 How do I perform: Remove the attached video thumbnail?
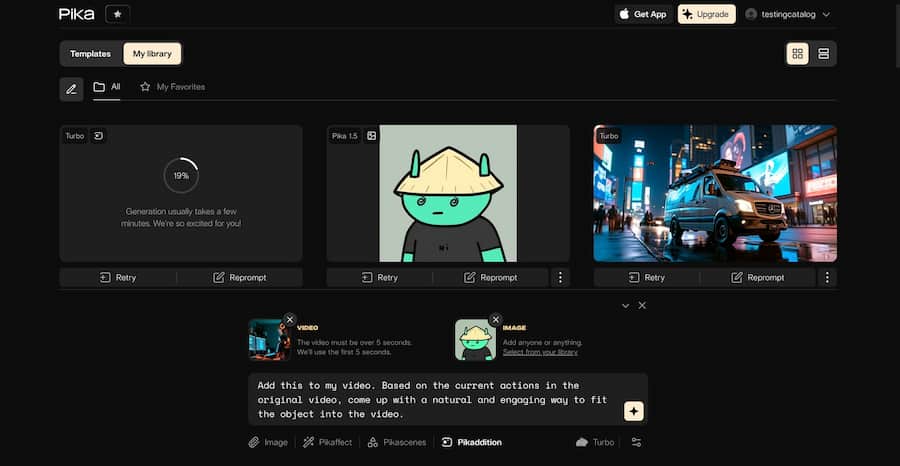tap(290, 320)
